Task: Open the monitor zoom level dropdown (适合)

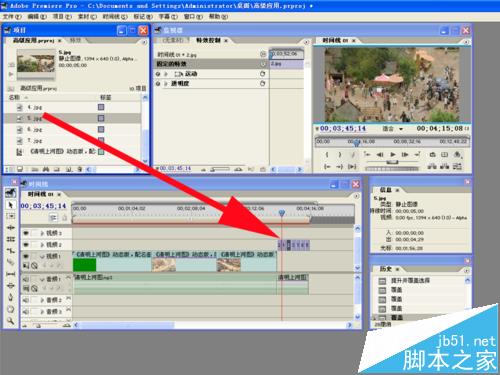Action: pyautogui.click(x=401, y=129)
